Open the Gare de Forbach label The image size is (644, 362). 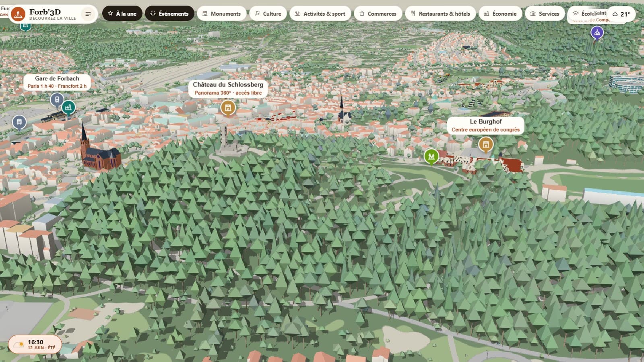(57, 82)
